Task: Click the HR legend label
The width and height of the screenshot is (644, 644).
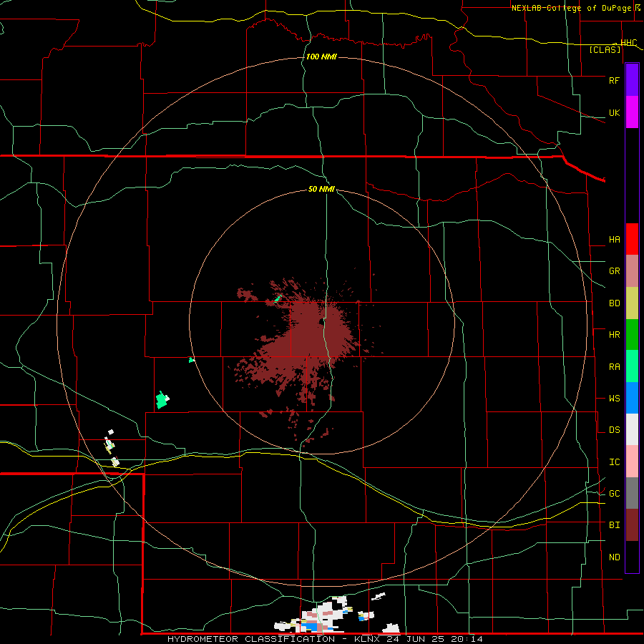Action: (x=614, y=335)
